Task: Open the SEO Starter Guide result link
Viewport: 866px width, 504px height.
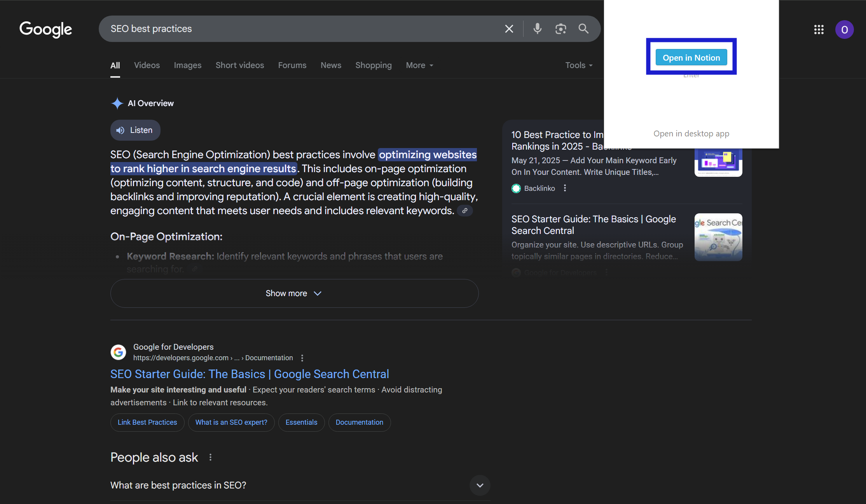Action: (x=250, y=373)
